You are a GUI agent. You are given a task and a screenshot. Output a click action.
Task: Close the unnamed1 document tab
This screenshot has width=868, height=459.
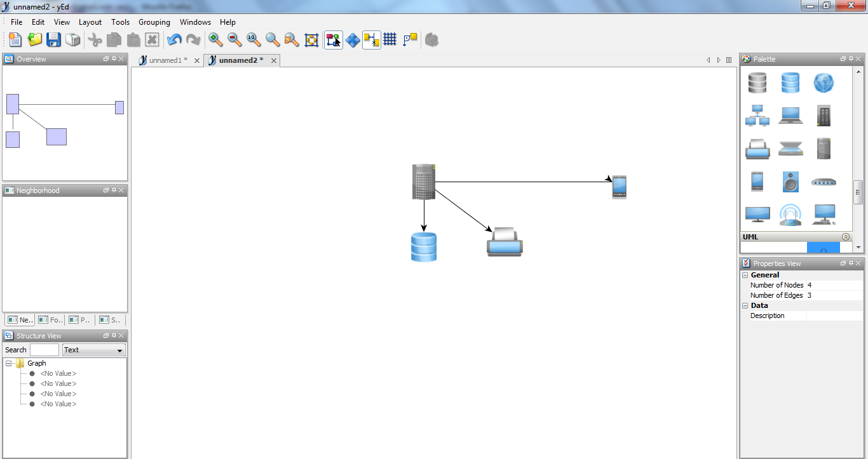pos(197,61)
